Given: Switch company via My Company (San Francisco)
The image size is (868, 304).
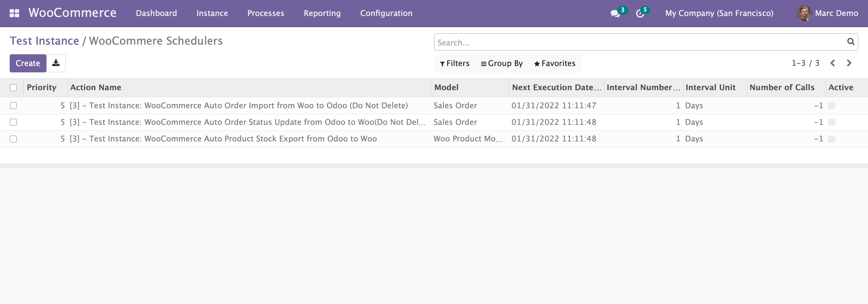Looking at the screenshot, I should point(720,13).
